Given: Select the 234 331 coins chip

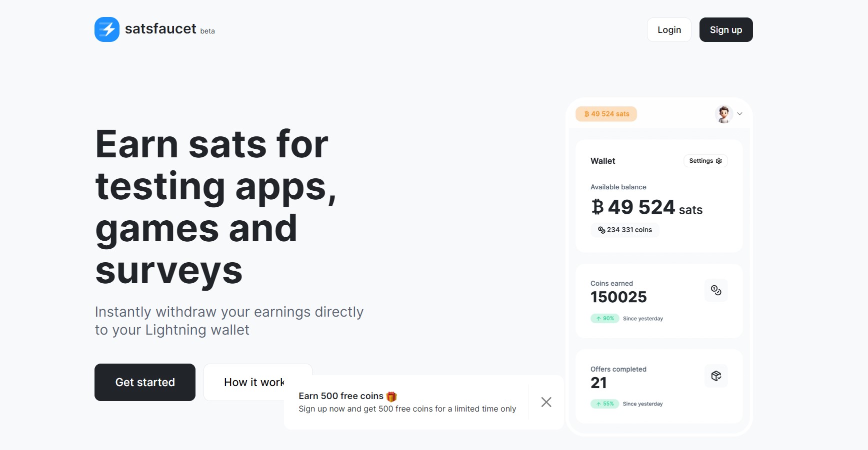Looking at the screenshot, I should (625, 230).
